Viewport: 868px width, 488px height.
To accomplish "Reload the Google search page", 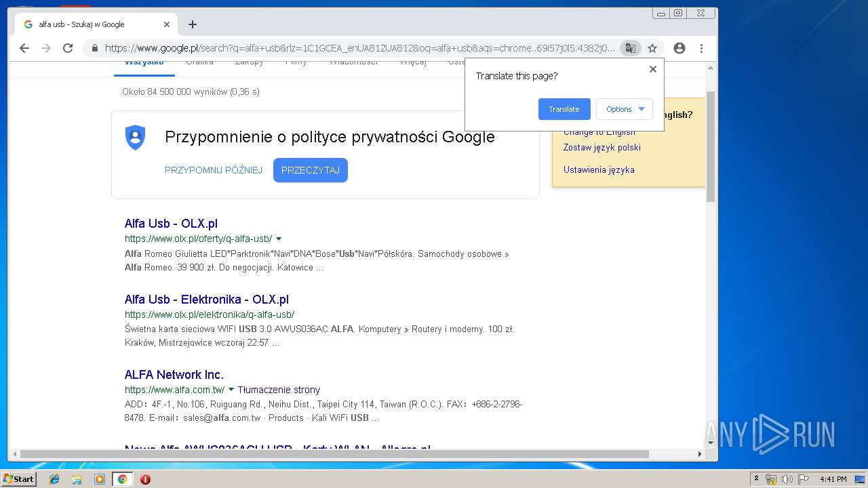I will [68, 48].
